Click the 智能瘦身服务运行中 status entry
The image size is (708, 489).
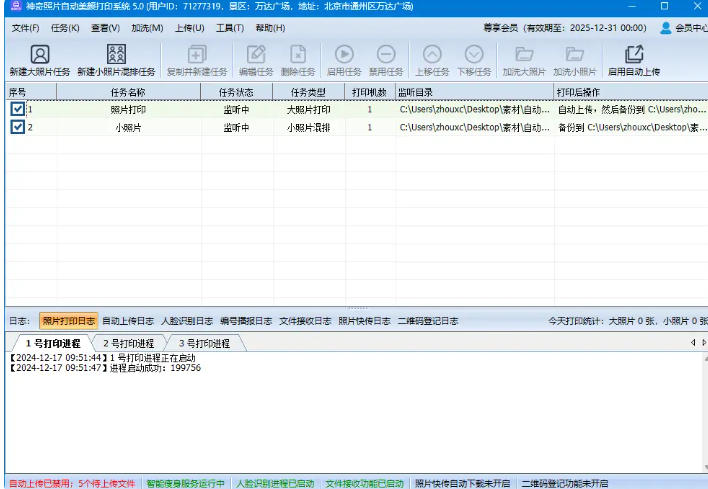[x=186, y=483]
